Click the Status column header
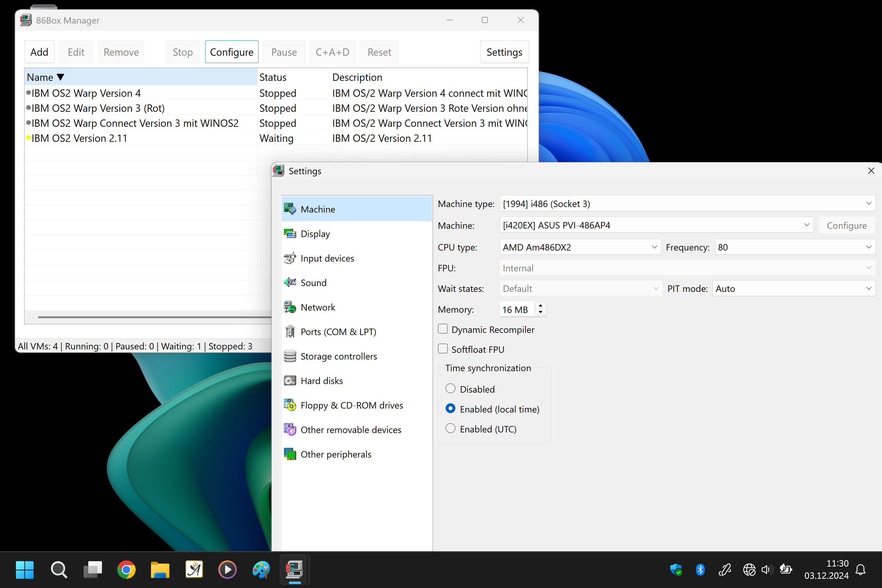This screenshot has width=882, height=588. (294, 77)
